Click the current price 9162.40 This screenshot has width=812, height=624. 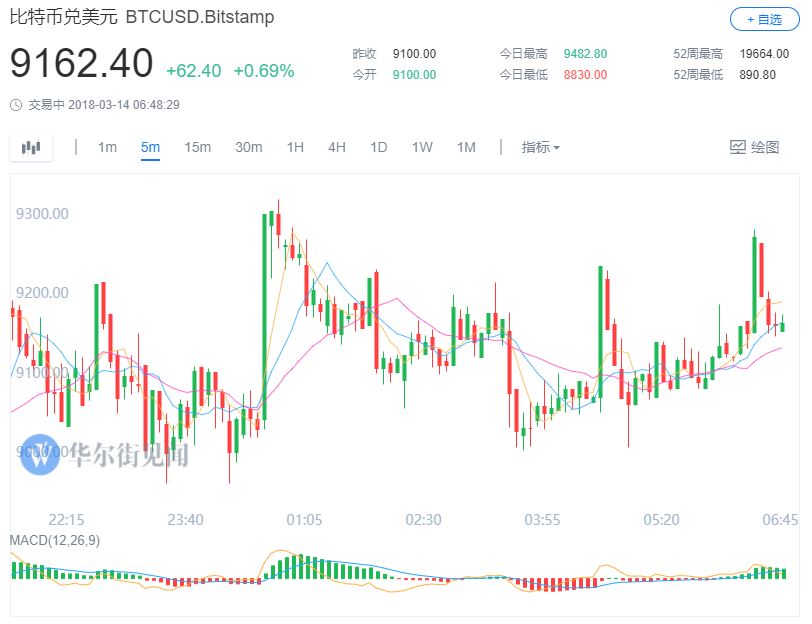(x=81, y=63)
